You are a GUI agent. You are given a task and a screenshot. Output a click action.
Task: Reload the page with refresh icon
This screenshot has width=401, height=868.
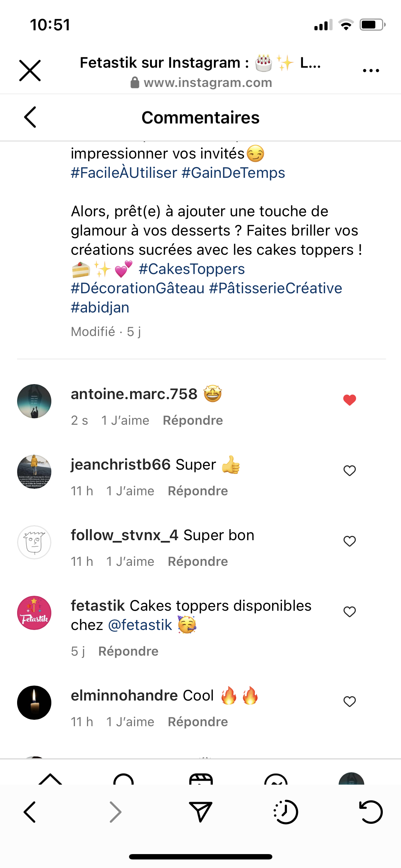[x=371, y=812]
